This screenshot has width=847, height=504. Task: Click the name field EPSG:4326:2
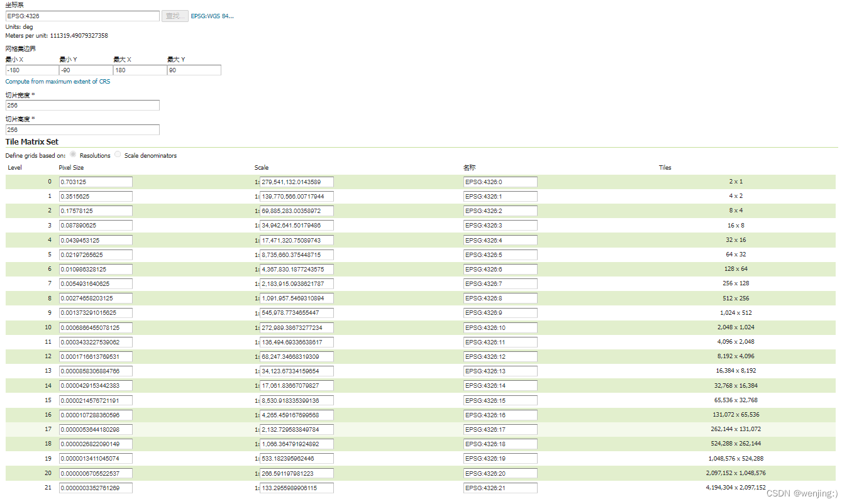click(x=501, y=211)
